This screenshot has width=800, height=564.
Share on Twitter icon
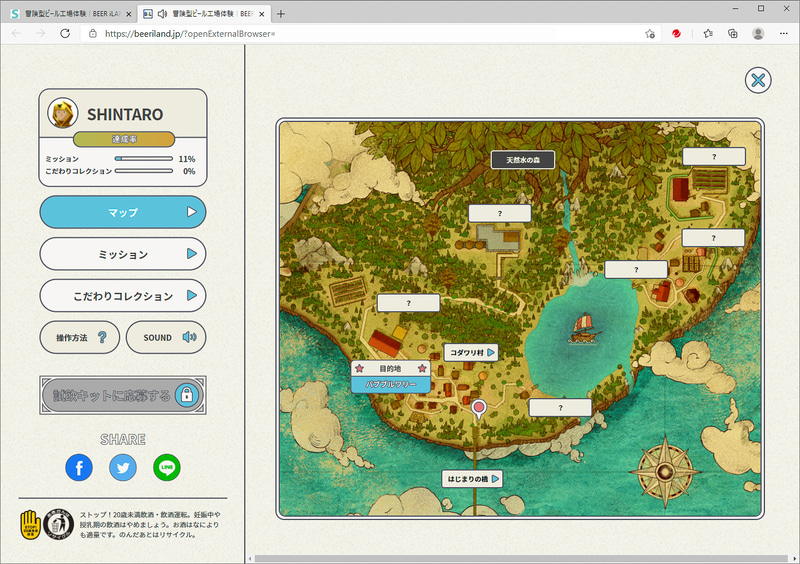(123, 468)
